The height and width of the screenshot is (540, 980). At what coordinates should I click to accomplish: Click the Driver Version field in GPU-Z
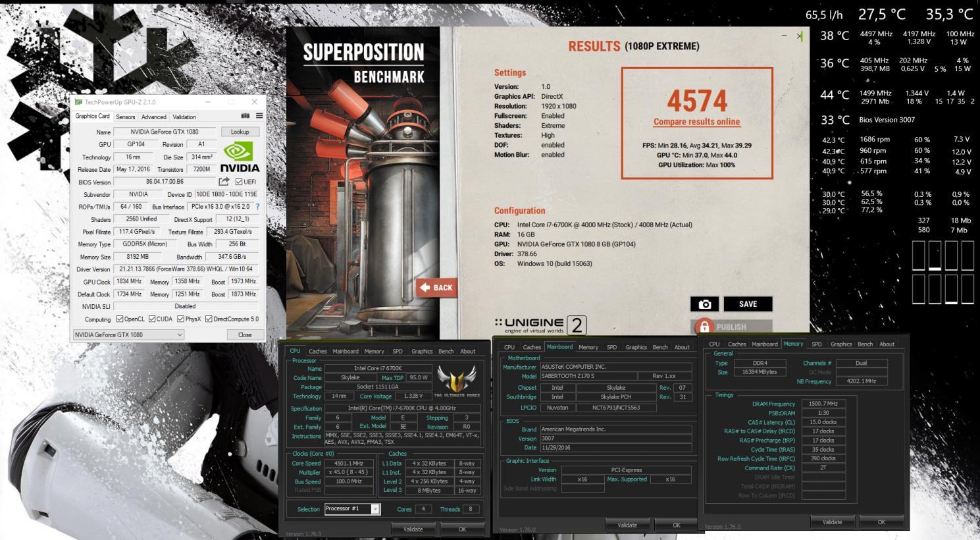point(186,269)
